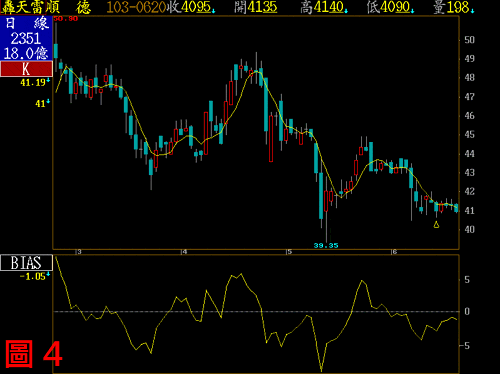Click the 39.35 low price label
This screenshot has height=374, width=500.
(326, 246)
